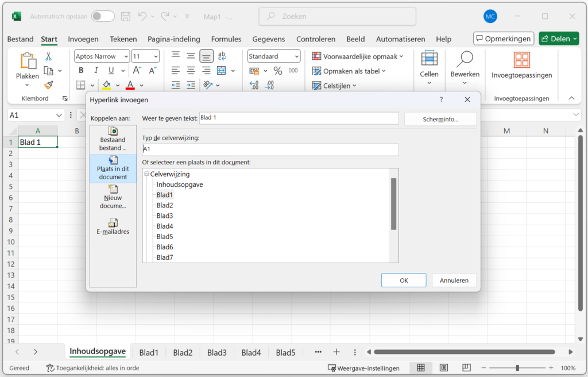The image size is (588, 377).
Task: Click the Knippen scissors icon
Action: tap(48, 56)
